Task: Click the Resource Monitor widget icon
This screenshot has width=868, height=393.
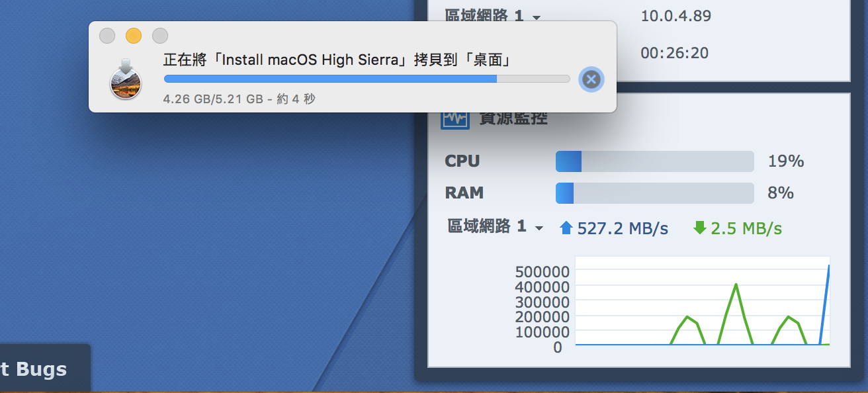Action: (455, 119)
